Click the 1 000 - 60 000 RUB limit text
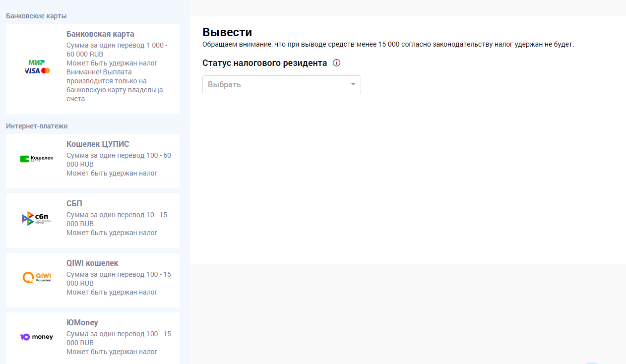 coord(117,50)
